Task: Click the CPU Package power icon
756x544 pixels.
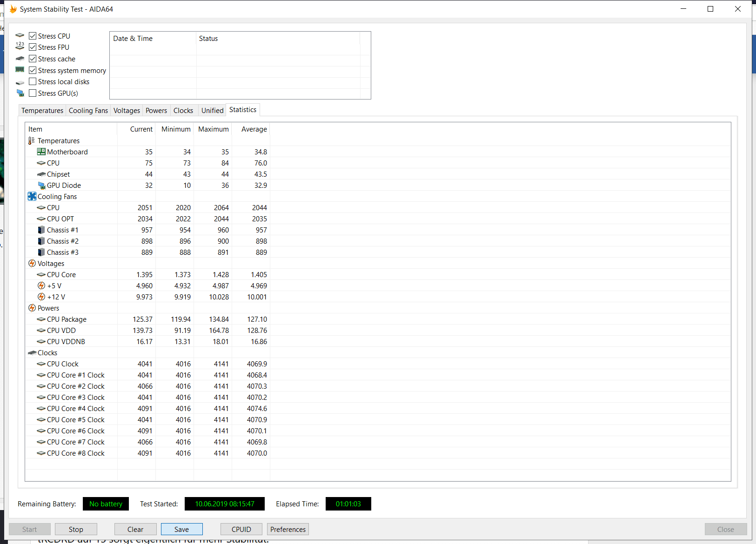Action: [x=41, y=319]
